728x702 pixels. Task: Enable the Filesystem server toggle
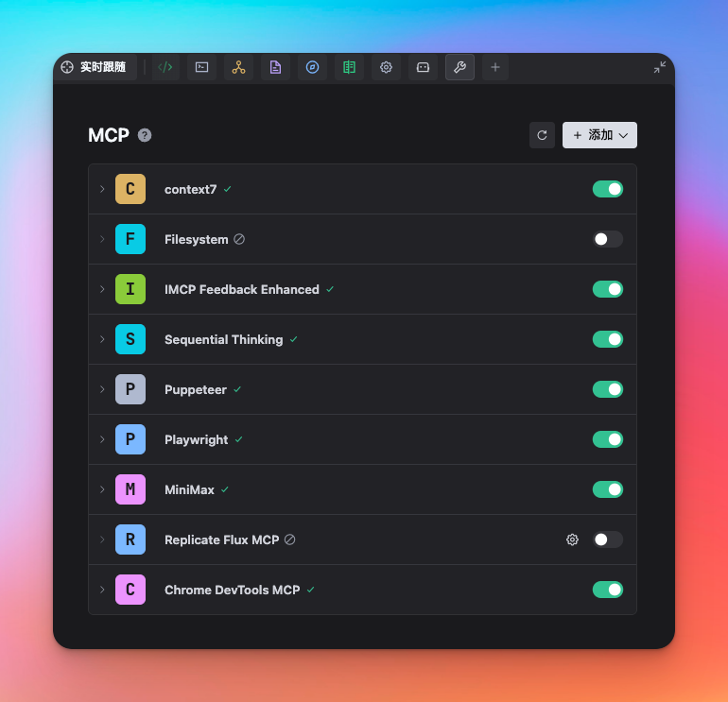tap(608, 239)
